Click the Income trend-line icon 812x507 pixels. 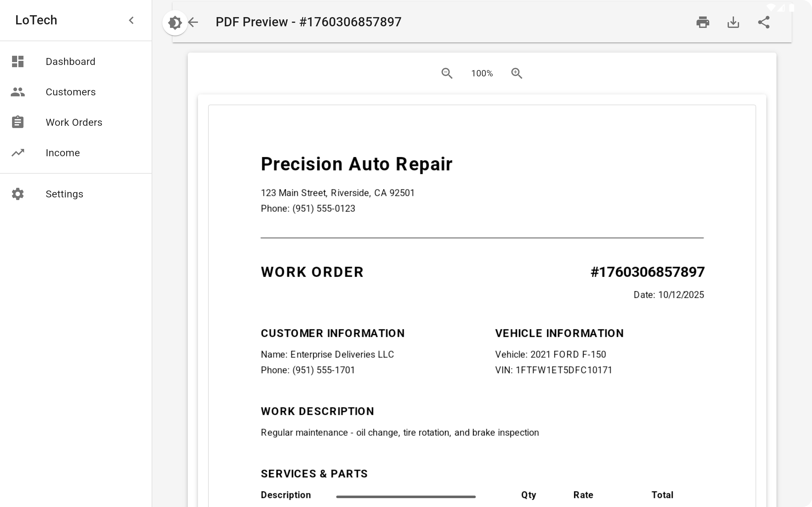pos(18,153)
